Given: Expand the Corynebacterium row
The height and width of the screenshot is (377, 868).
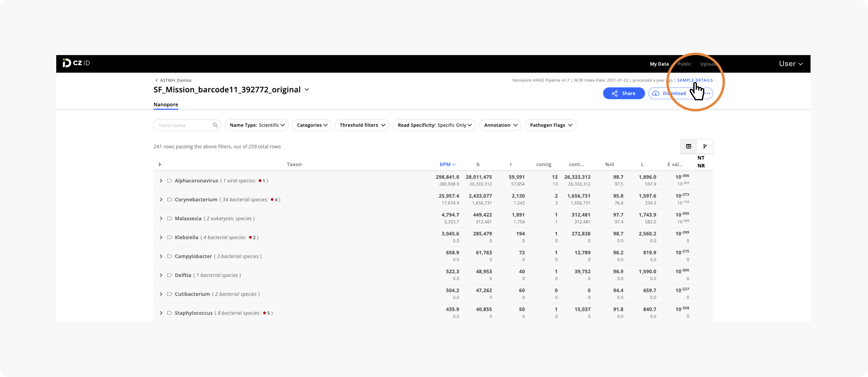Looking at the screenshot, I should [x=161, y=200].
